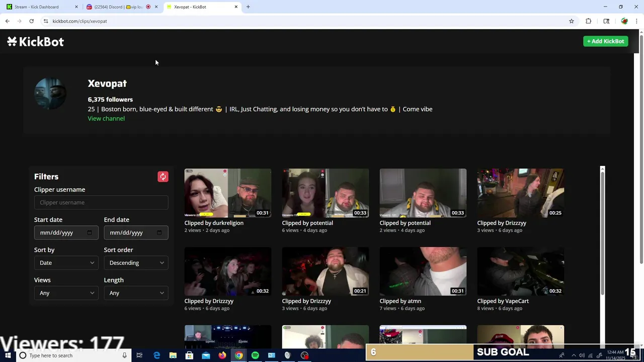Play the 6-view potential clip thumbnail

[x=326, y=193]
